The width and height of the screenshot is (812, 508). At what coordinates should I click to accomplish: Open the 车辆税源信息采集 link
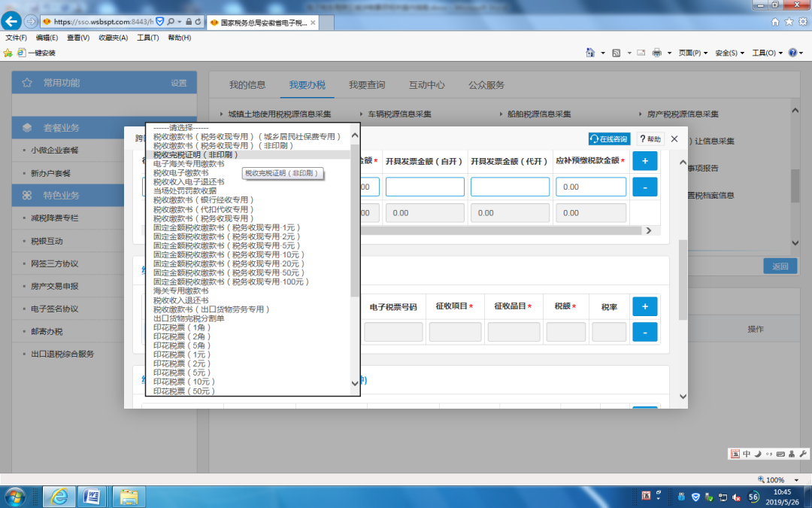click(399, 114)
